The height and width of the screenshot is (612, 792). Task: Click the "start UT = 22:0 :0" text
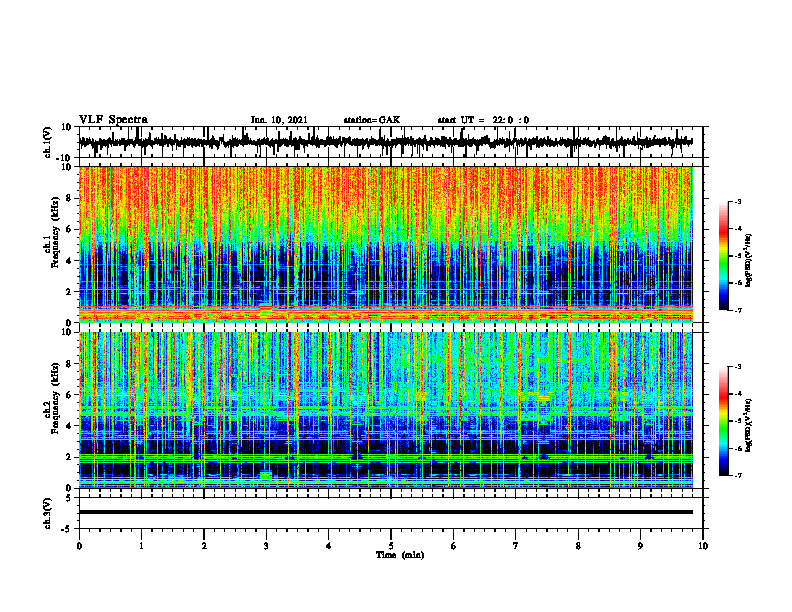[483, 120]
